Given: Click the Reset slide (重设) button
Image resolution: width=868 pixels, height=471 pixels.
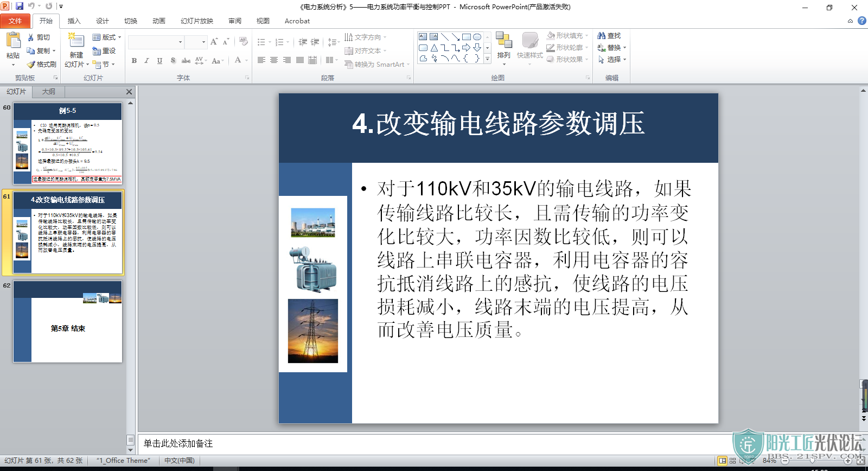Looking at the screenshot, I should point(104,50).
